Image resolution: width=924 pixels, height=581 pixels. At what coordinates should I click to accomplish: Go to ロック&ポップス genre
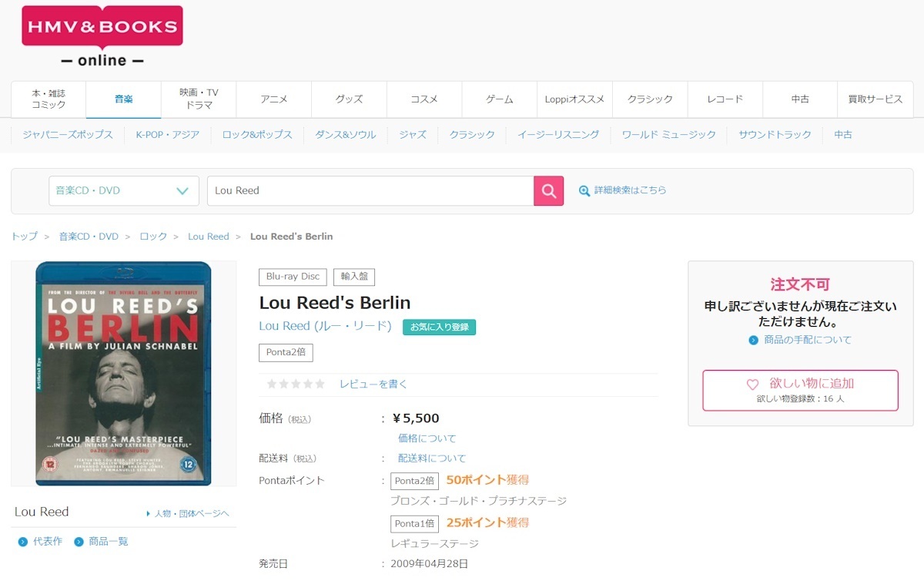point(257,135)
